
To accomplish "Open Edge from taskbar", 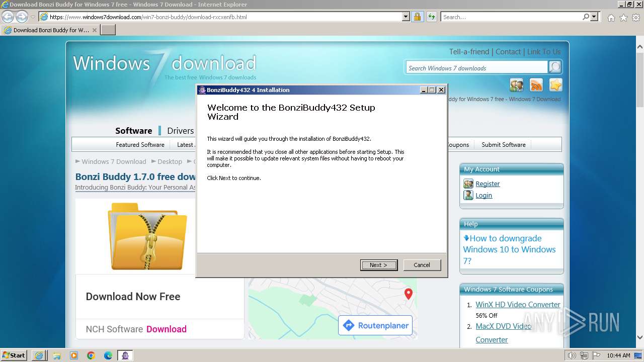I will (x=108, y=355).
